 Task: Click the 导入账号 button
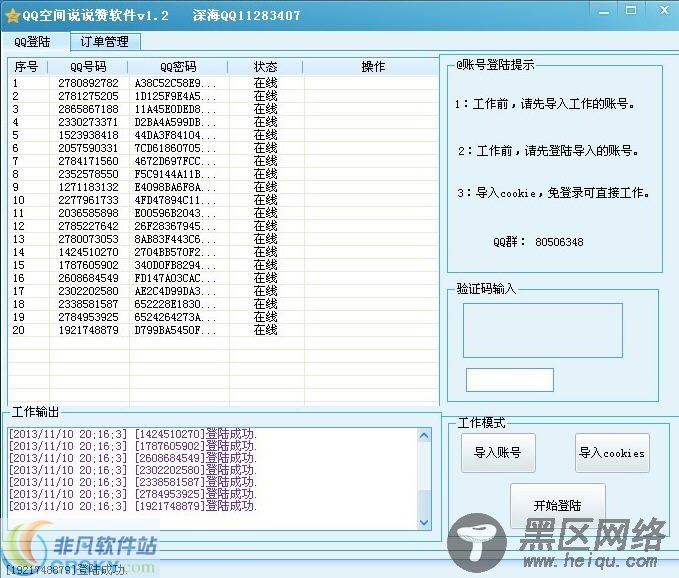pos(498,453)
